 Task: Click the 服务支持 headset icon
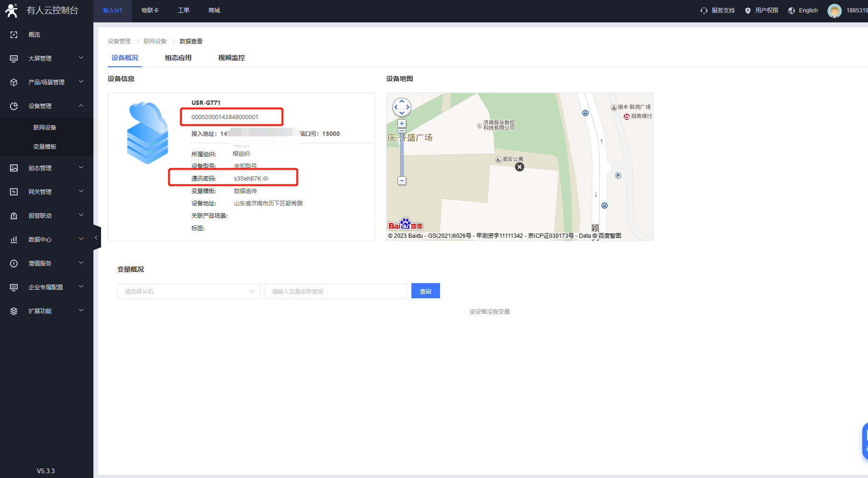[x=704, y=10]
